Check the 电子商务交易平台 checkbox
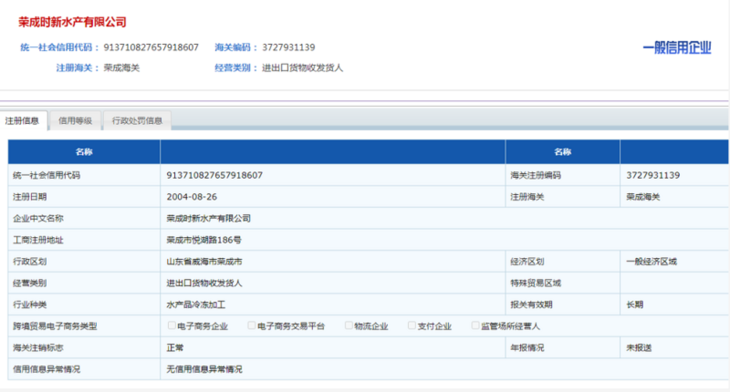Screen dimensions: 730x392 [x=252, y=325]
